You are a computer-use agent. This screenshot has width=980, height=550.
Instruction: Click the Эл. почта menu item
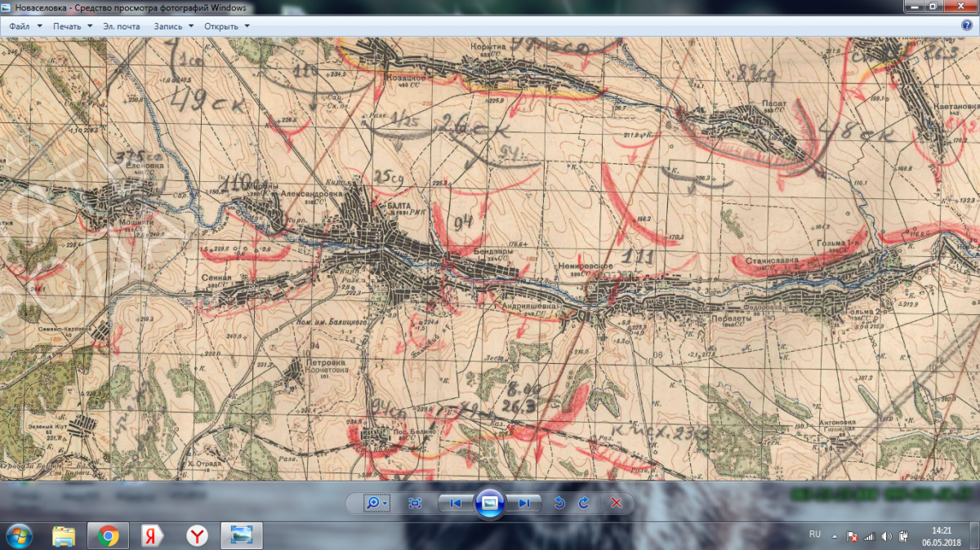[x=122, y=26]
